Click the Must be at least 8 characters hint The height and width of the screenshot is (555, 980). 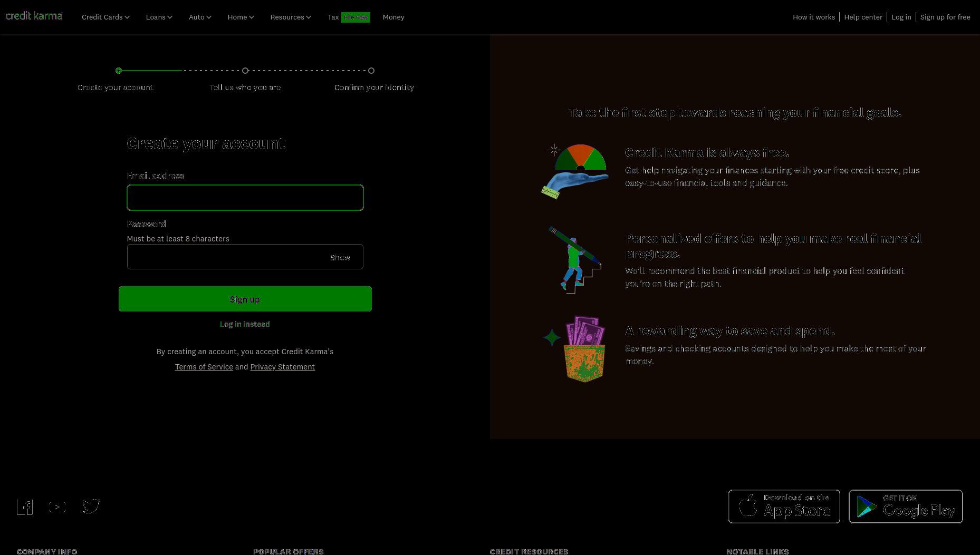click(178, 239)
